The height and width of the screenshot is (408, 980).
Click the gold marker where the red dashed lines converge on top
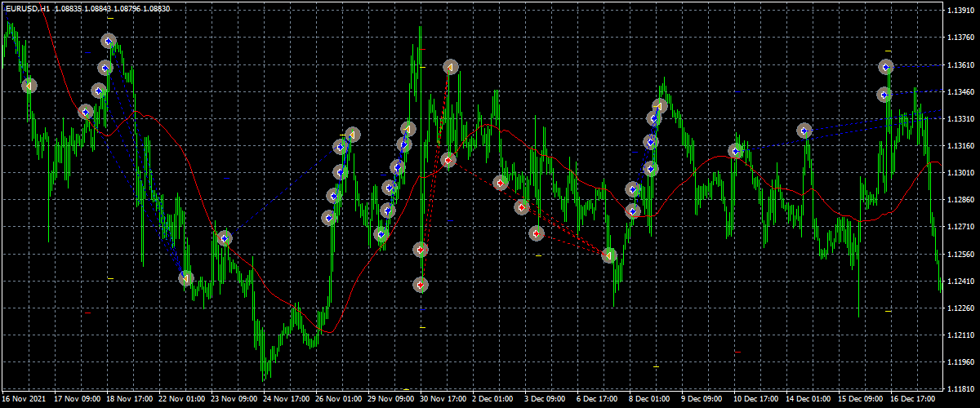pos(450,67)
